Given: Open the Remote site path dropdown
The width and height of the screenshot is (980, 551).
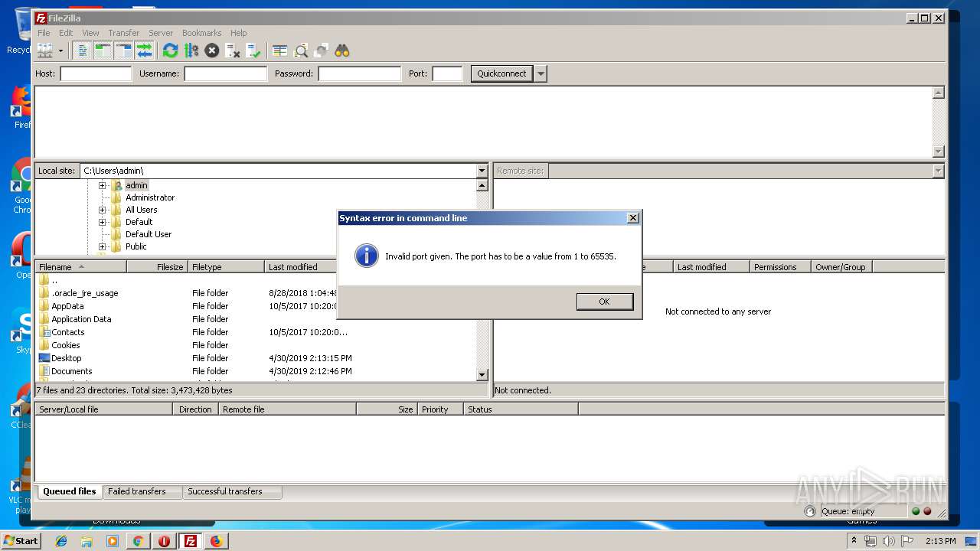Looking at the screenshot, I should [939, 171].
